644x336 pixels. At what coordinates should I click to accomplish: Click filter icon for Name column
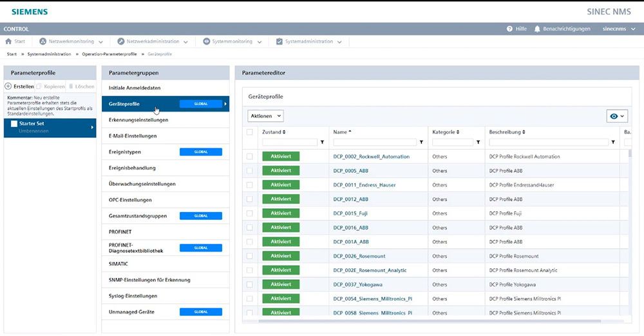click(x=421, y=143)
